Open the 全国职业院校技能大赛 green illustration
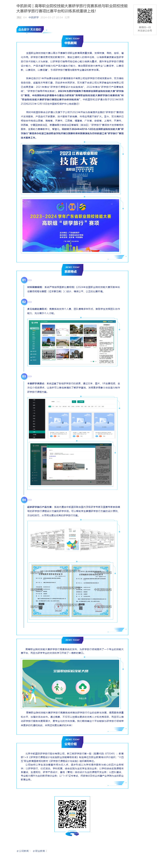The height and width of the screenshot is (868, 167). pyautogui.click(x=71, y=683)
